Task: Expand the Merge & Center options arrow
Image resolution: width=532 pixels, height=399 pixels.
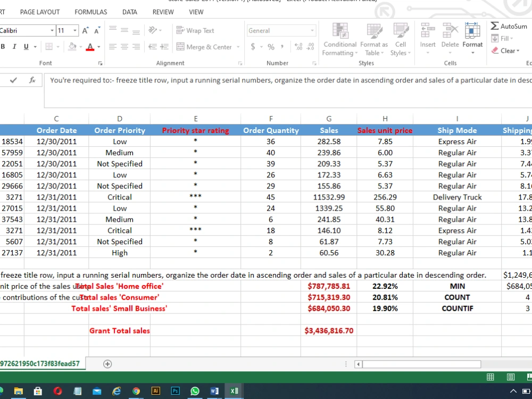Action: 238,47
